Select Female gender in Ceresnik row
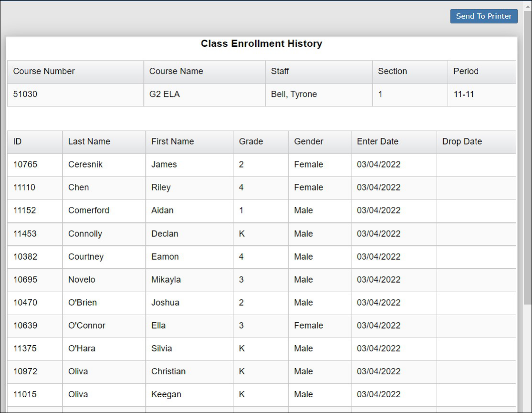Image resolution: width=532 pixels, height=413 pixels. (x=308, y=165)
